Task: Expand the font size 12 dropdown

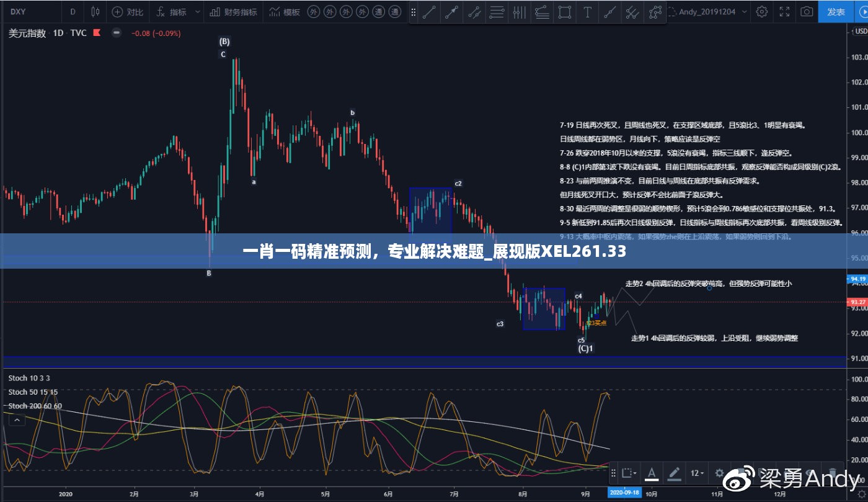Action: coord(697,473)
